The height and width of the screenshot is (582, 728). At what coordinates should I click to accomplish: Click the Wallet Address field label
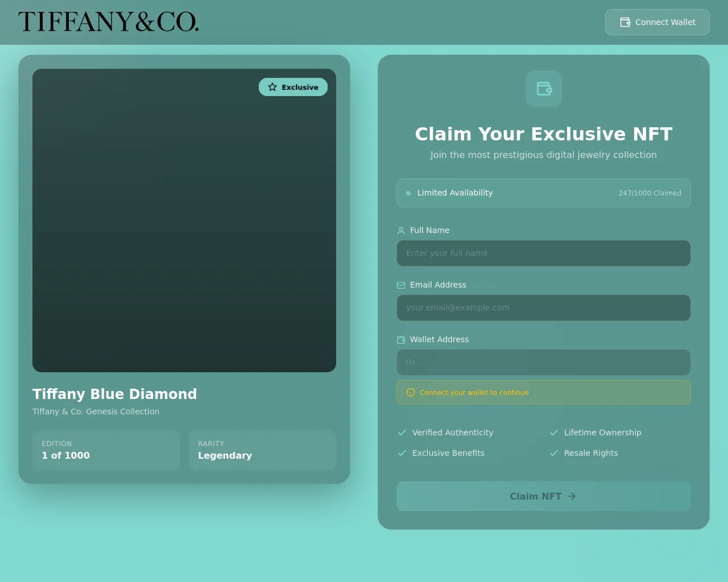click(440, 339)
